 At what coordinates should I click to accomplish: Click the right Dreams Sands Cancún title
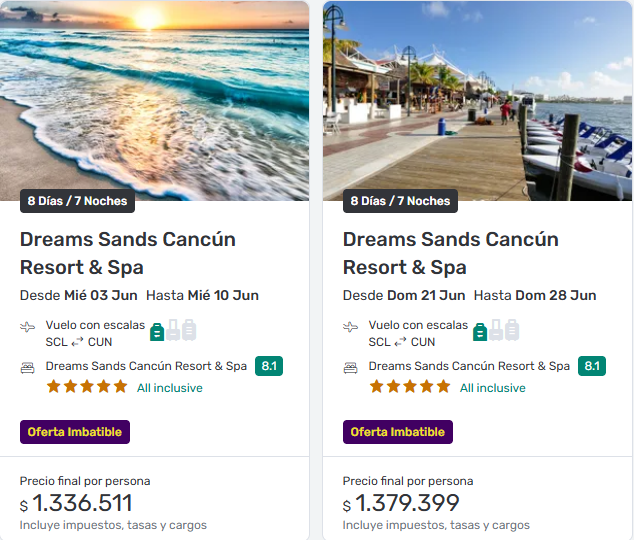coord(451,253)
